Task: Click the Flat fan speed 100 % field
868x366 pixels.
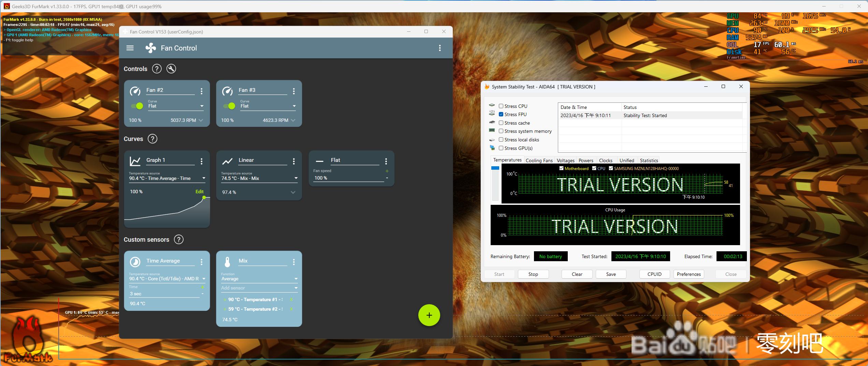Action: pos(348,178)
